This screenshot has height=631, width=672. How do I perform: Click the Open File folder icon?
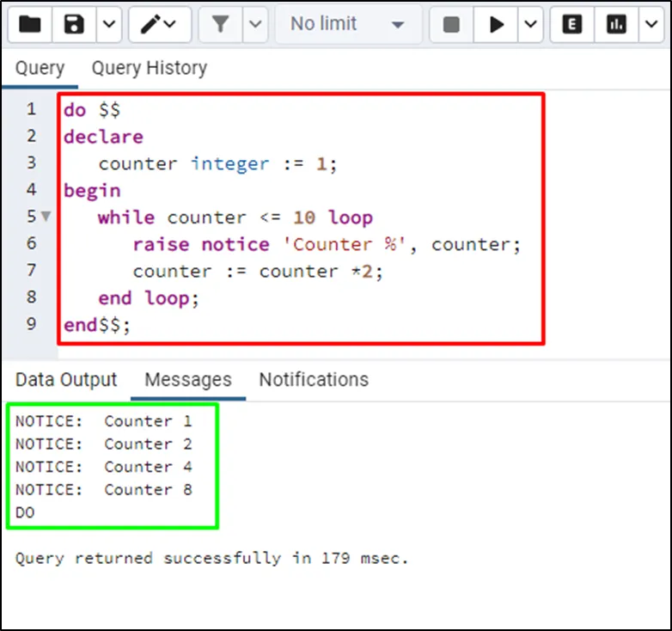[x=30, y=25]
